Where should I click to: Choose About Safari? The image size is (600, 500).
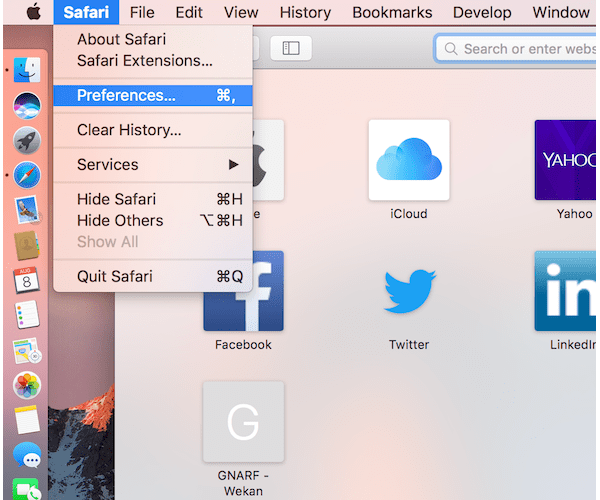click(153, 39)
